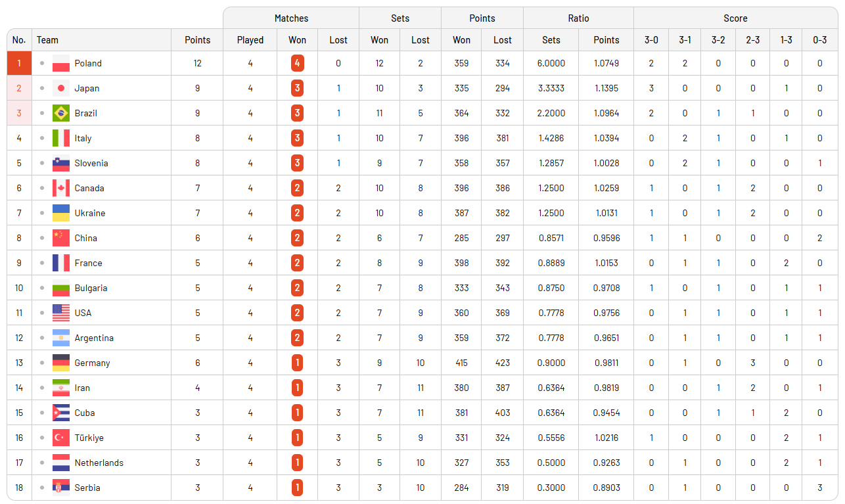This screenshot has height=504, width=845.
Task: Click the Türkiye flag icon
Action: pyautogui.click(x=61, y=438)
